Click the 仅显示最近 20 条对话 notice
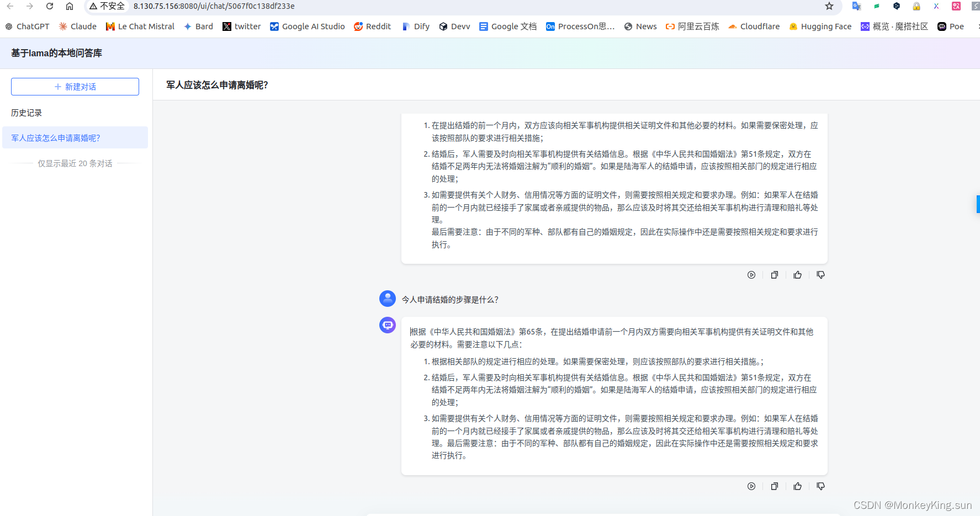Viewport: 980px width, 516px height. click(x=75, y=163)
